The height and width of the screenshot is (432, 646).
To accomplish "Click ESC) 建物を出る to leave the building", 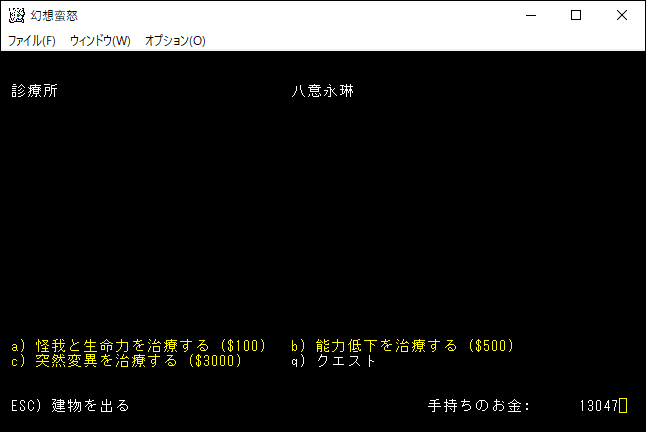I will coord(70,406).
